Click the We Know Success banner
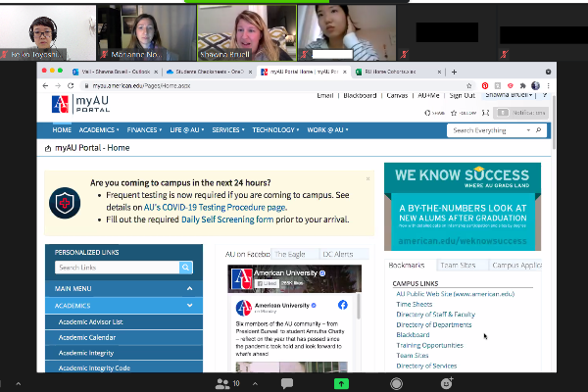588x392 pixels. coord(463,207)
